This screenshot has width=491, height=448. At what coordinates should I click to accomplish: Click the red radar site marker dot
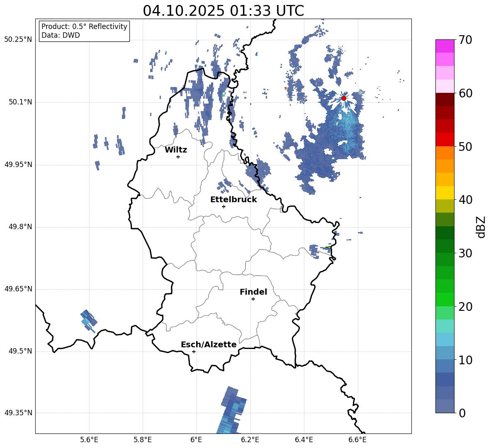click(x=344, y=98)
